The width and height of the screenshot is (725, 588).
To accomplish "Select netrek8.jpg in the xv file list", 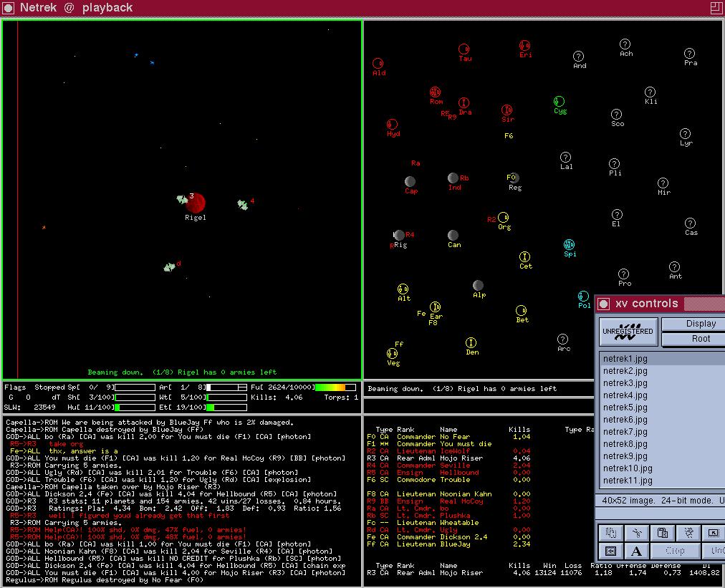I will point(662,444).
